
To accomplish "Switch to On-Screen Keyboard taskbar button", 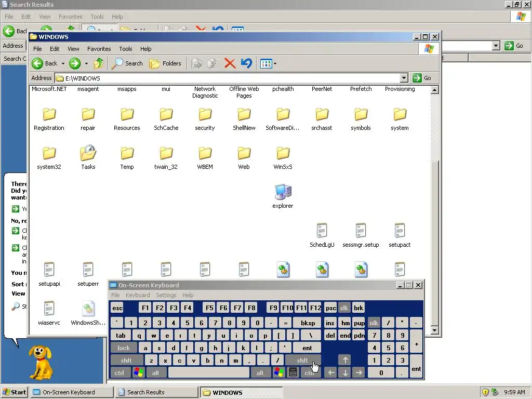I will coord(72,392).
